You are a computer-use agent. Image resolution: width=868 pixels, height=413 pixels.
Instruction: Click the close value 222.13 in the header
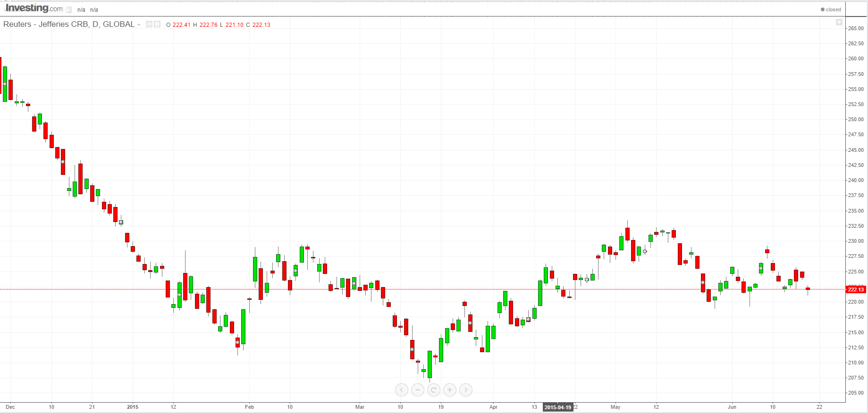[261, 25]
